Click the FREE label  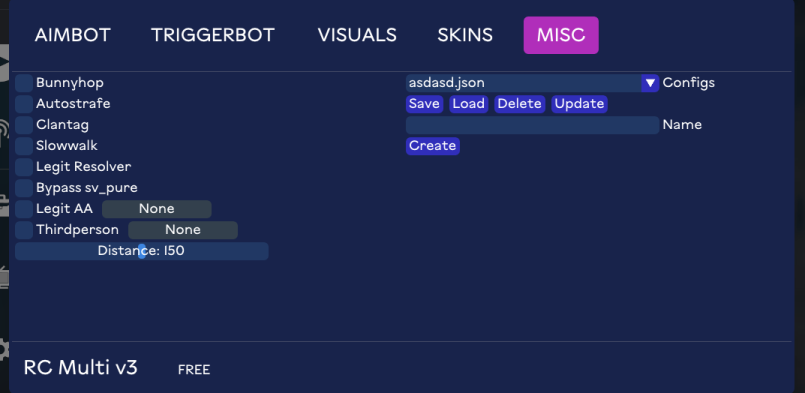[194, 369]
